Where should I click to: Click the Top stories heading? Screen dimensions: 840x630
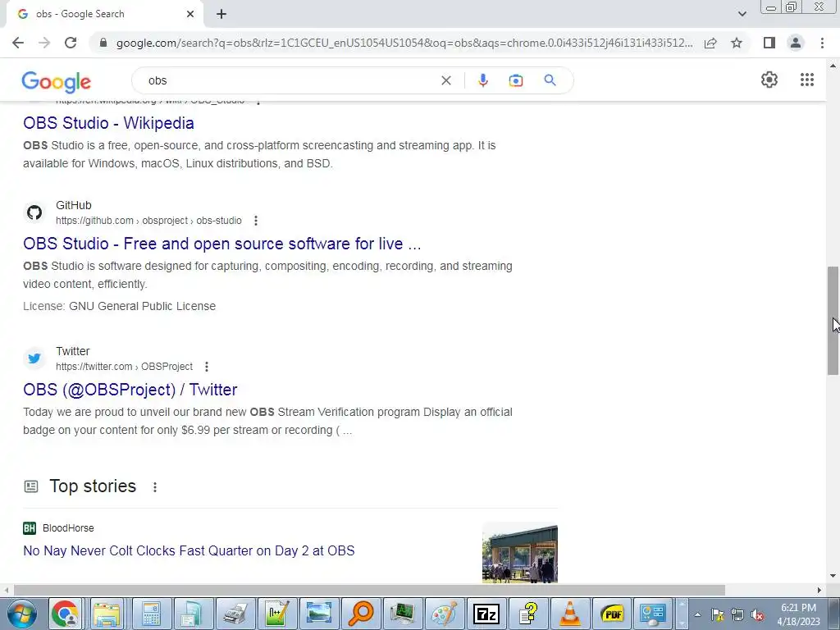tap(93, 486)
